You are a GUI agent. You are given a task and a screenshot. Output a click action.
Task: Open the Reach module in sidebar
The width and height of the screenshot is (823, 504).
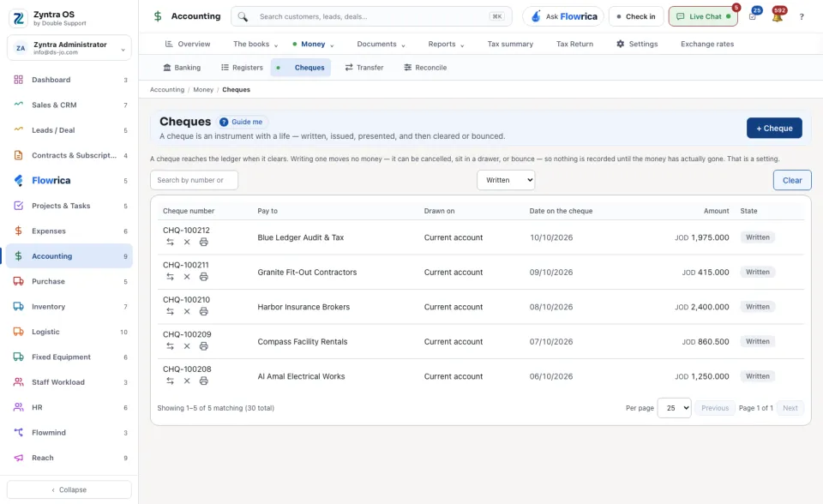(69, 458)
